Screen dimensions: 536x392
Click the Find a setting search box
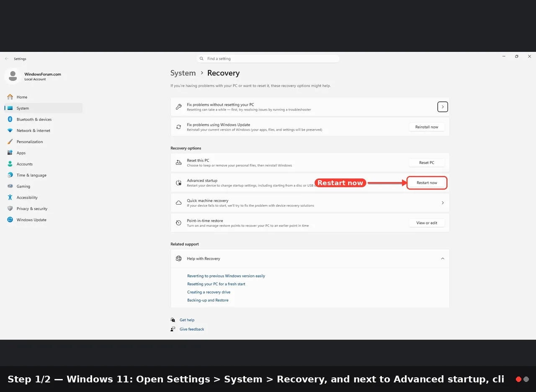[268, 59]
